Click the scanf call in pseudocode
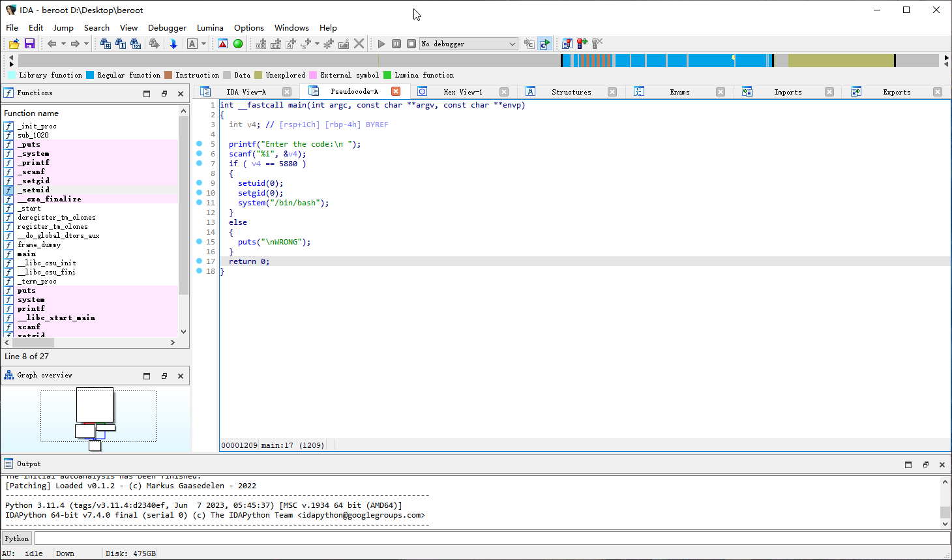Viewport: 952px width, 560px height. [267, 154]
